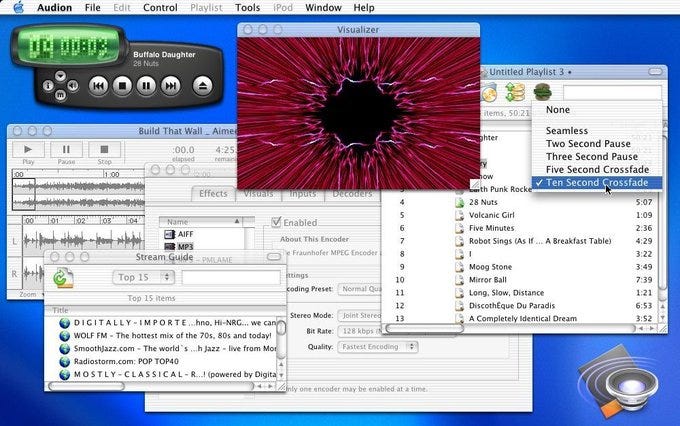Open the down-arrow menu button on player
This screenshot has width=680, height=426.
pos(60,76)
